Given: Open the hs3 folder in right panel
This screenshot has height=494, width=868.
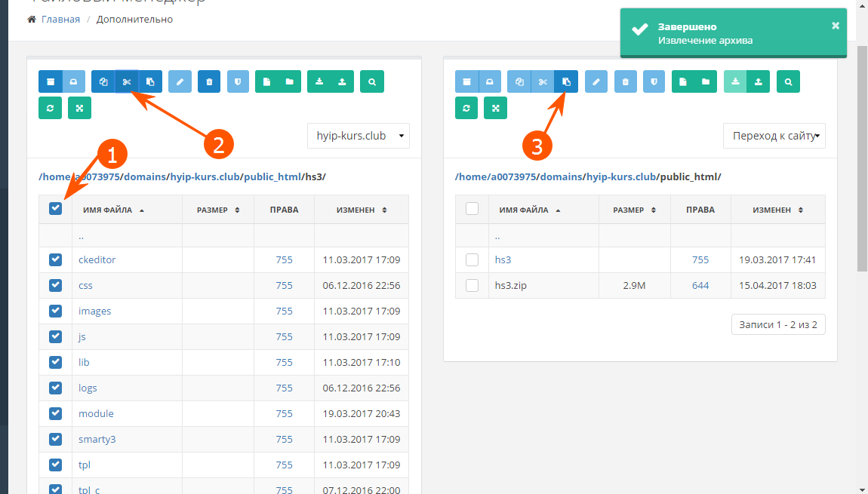Looking at the screenshot, I should tap(503, 259).
